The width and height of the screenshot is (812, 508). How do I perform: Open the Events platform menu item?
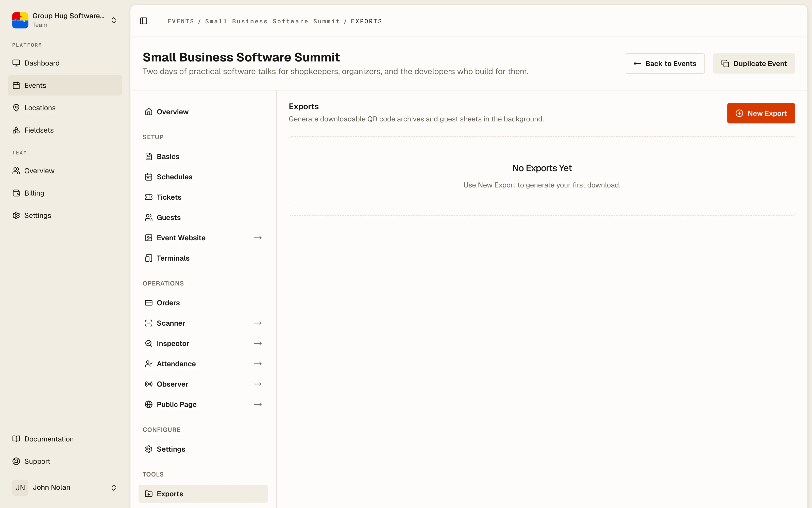point(65,85)
